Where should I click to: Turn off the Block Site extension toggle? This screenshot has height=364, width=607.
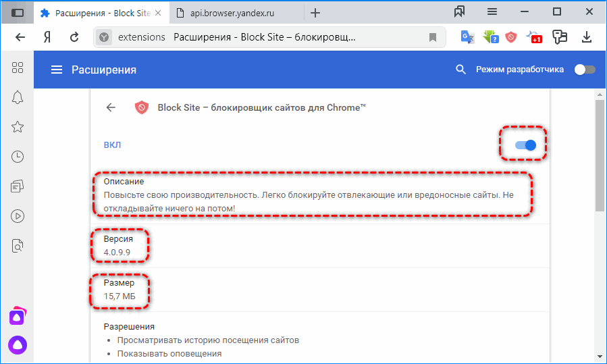tap(525, 145)
